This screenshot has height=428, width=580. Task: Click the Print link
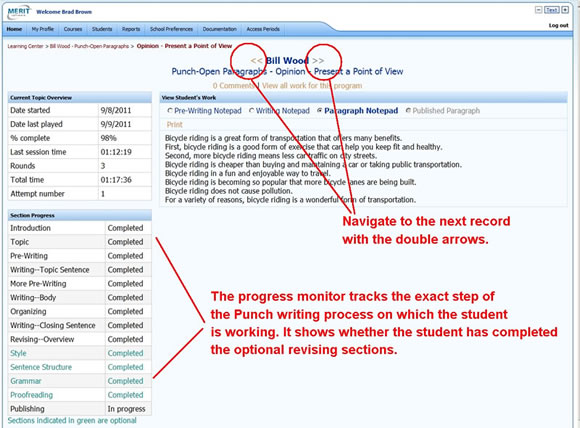tap(175, 125)
